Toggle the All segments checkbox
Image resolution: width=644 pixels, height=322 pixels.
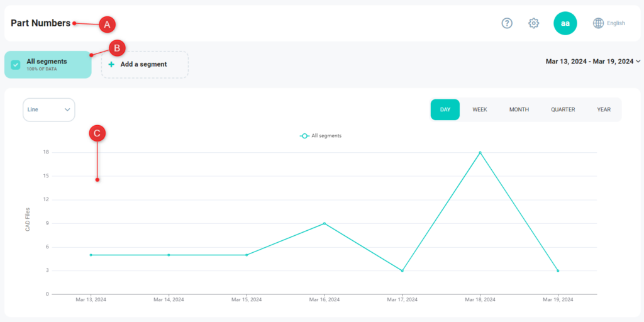[x=16, y=64]
